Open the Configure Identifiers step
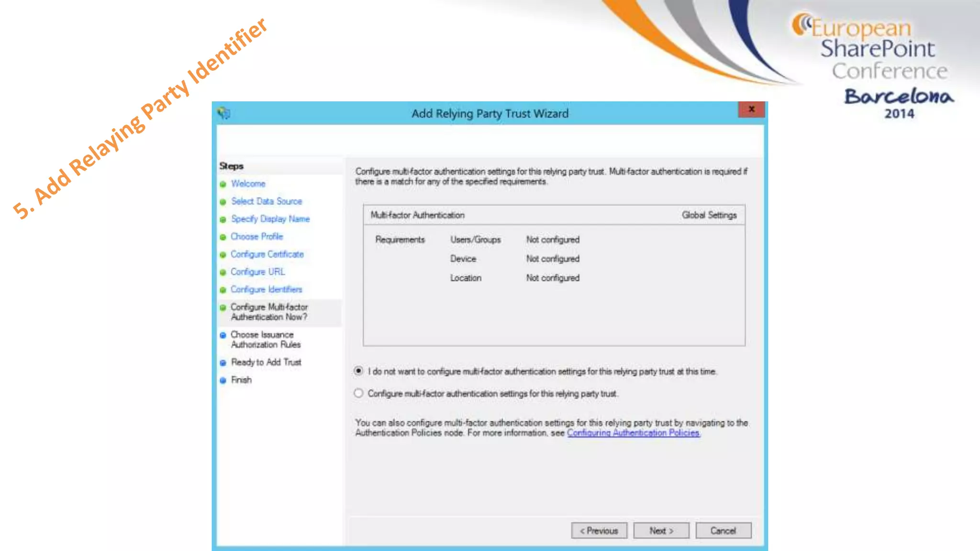The image size is (980, 551). click(x=266, y=289)
